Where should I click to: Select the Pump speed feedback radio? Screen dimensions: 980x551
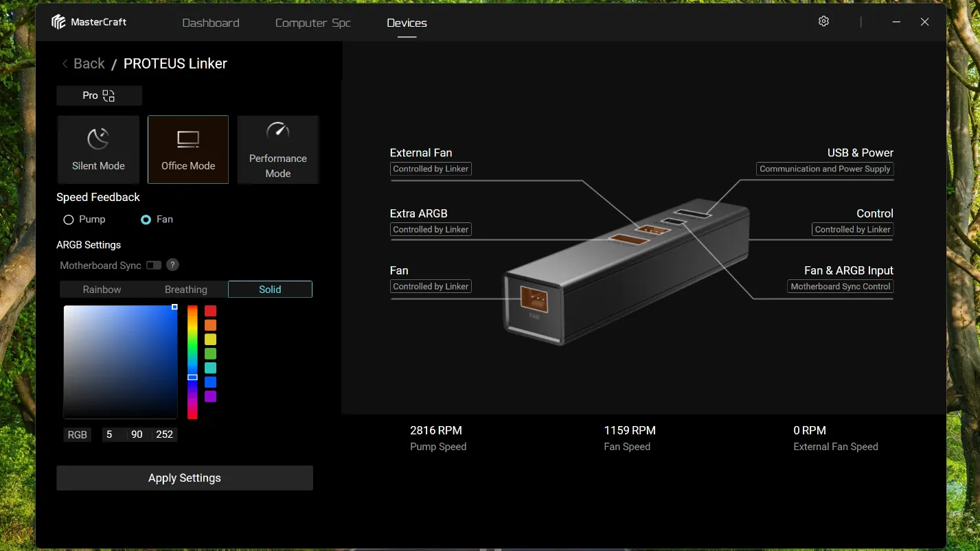pyautogui.click(x=69, y=220)
